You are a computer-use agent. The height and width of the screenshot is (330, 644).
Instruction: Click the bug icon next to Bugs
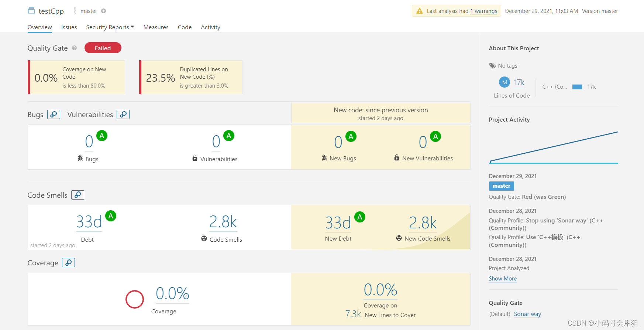(80, 158)
